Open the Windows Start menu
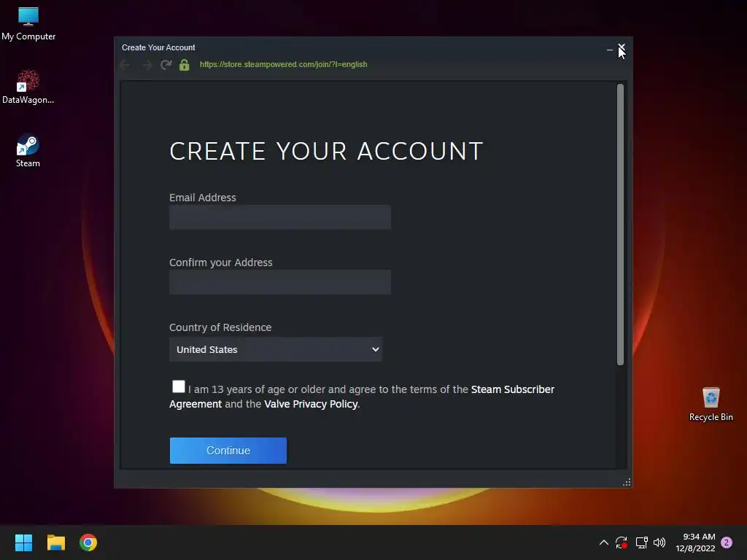 coord(23,542)
